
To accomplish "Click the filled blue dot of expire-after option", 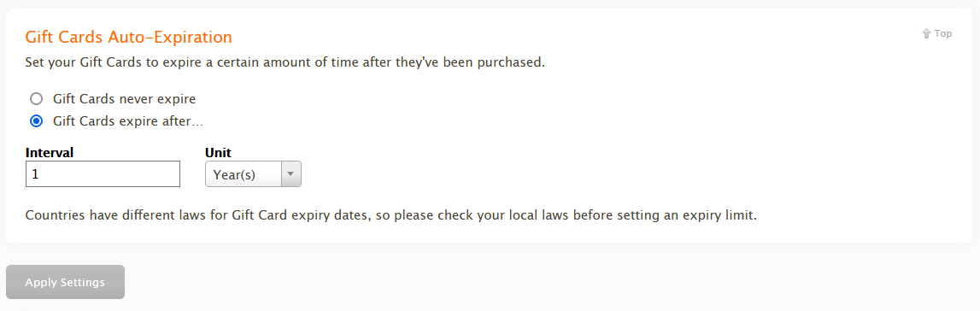I will pyautogui.click(x=37, y=121).
